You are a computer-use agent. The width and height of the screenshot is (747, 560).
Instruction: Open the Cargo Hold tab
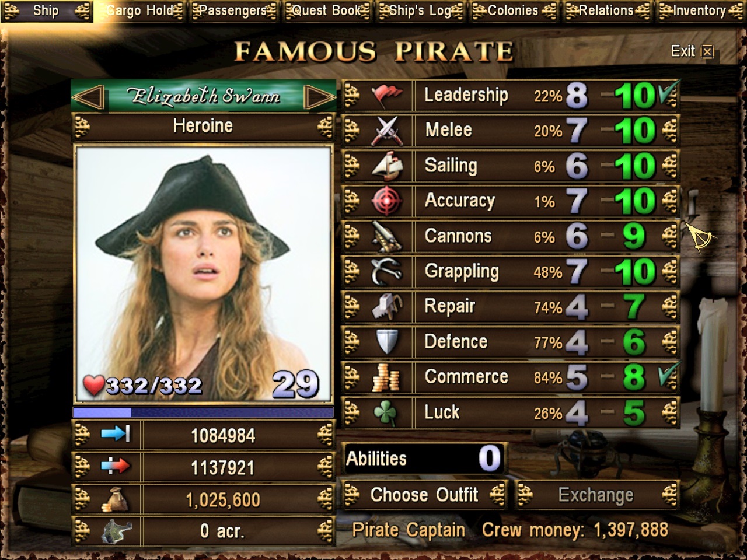pyautogui.click(x=140, y=10)
